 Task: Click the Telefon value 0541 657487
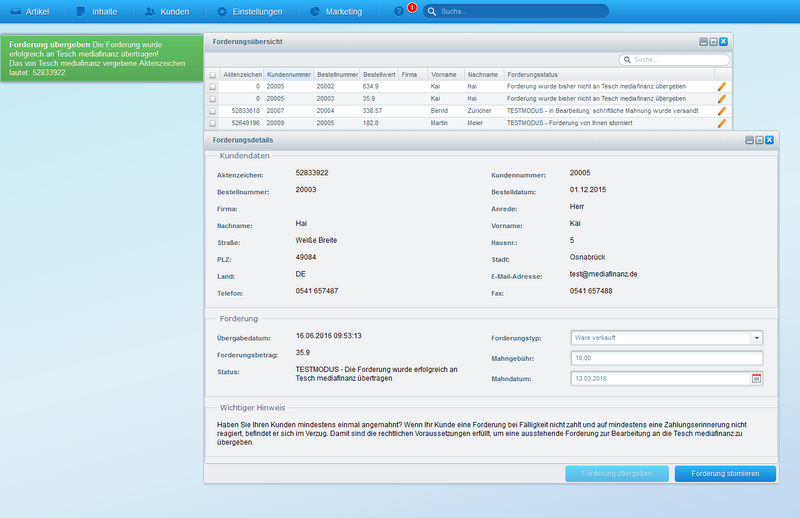[x=317, y=291]
